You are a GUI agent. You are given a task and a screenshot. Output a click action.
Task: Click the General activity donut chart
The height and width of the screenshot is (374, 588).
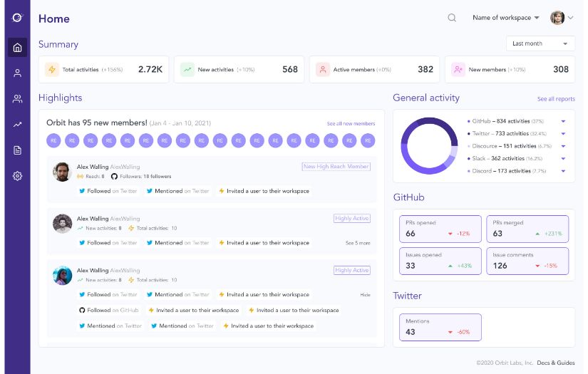[429, 146]
